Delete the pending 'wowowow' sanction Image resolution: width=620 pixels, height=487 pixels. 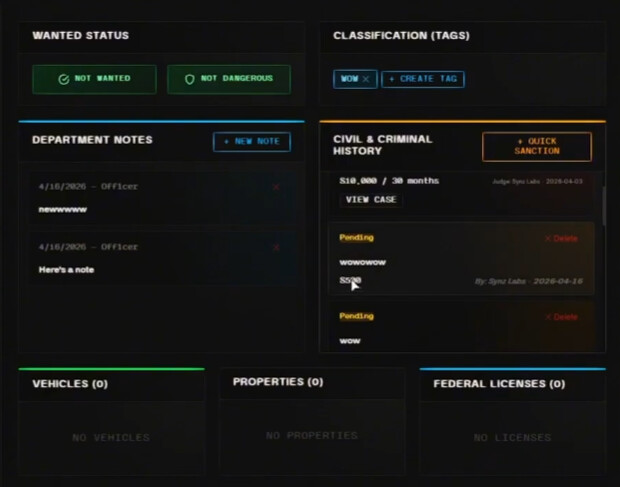(561, 238)
